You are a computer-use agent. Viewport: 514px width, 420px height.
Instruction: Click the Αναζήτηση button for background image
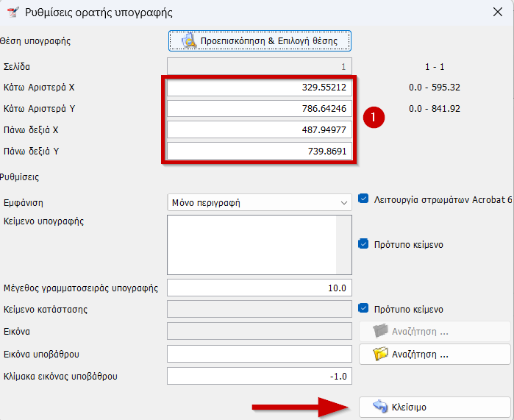(434, 354)
